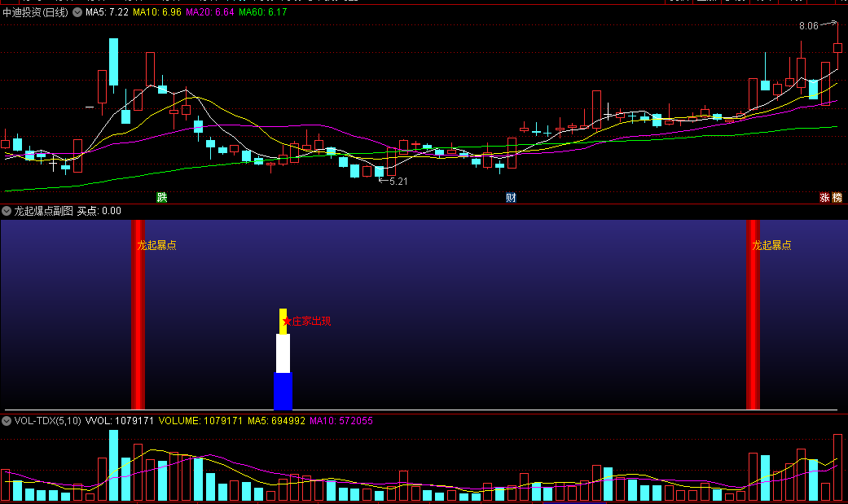Screen dimensions: 848x504
Task: Click volume MA5: 694992 label
Action: pyautogui.click(x=276, y=421)
